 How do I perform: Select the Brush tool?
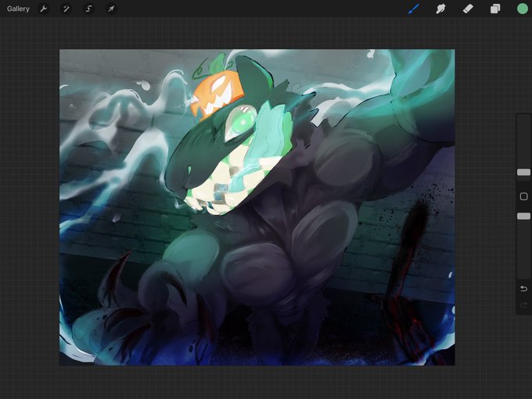point(414,9)
